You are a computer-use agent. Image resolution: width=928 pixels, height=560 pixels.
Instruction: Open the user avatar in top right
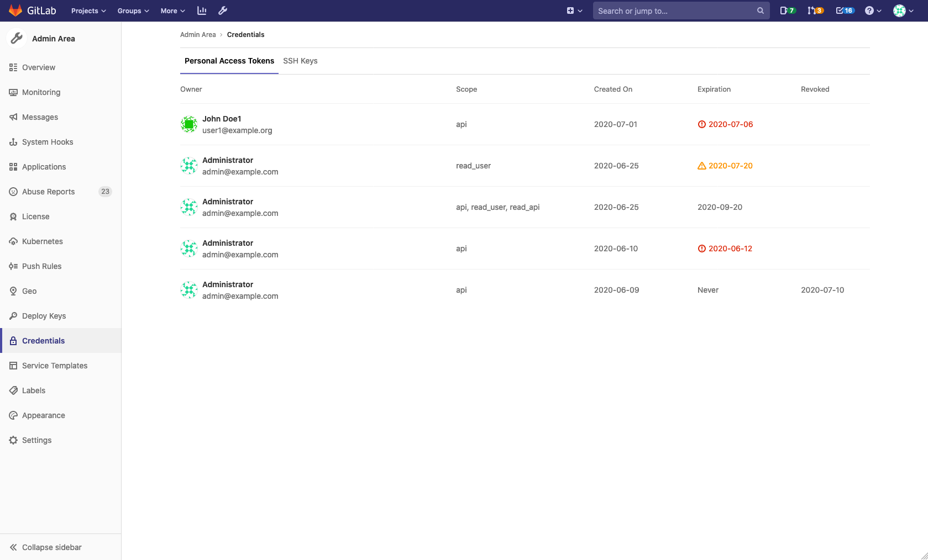pos(900,10)
